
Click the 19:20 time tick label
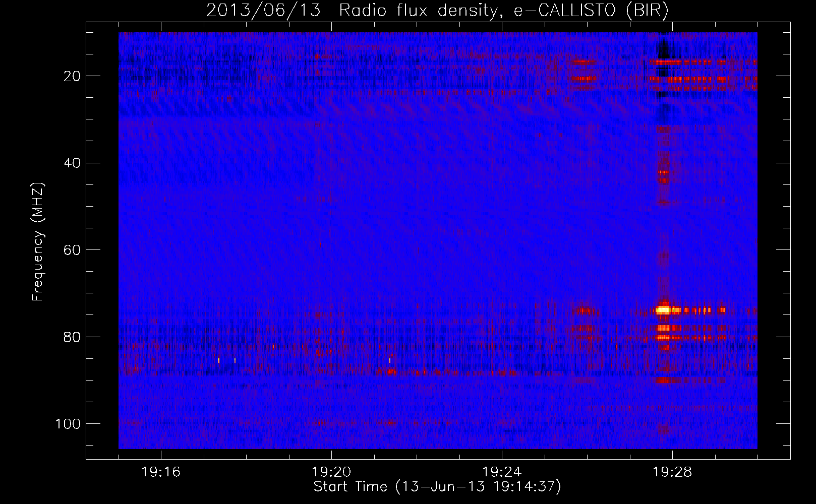pyautogui.click(x=331, y=472)
